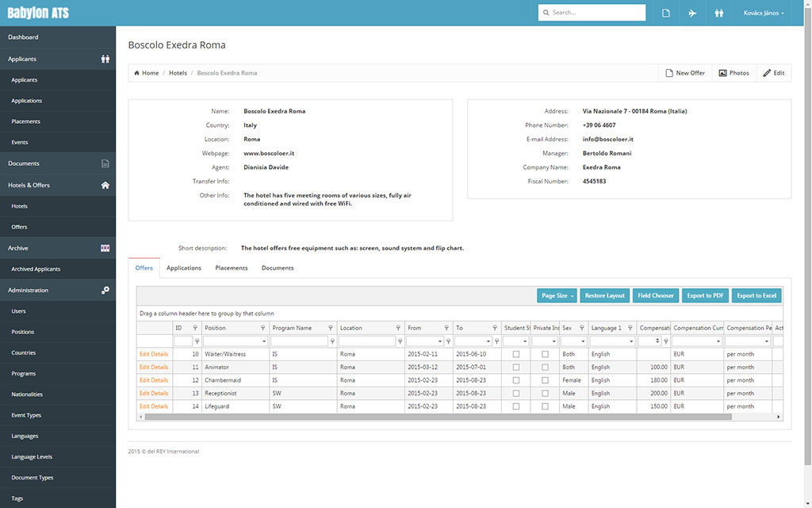This screenshot has width=812, height=508.
Task: Tick the Student checkbox for Waiter/Waitress row
Action: (515, 355)
